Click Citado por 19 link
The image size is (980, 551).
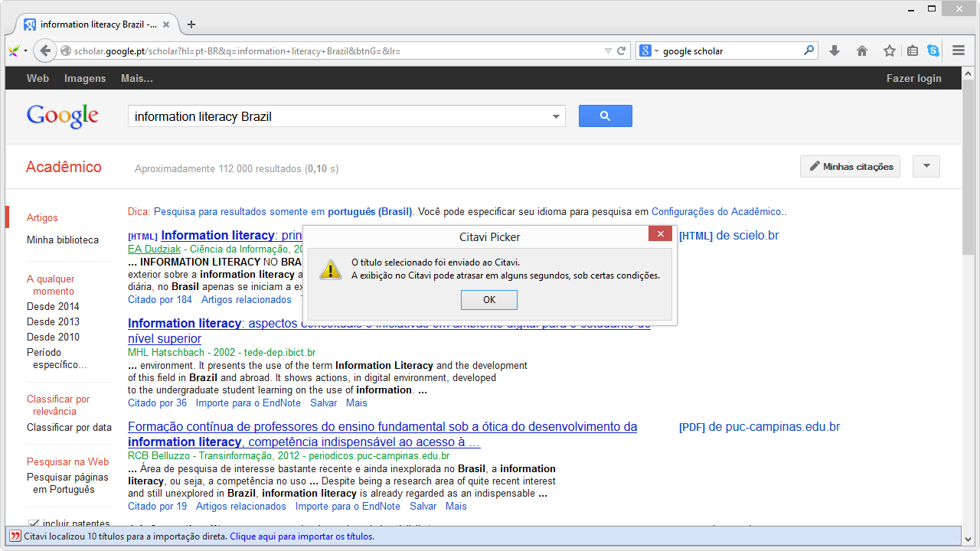[157, 506]
